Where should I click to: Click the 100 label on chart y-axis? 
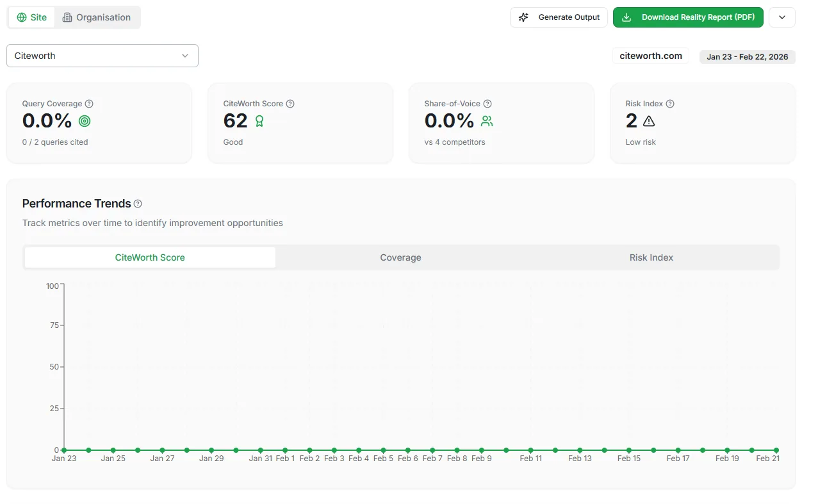(53, 286)
